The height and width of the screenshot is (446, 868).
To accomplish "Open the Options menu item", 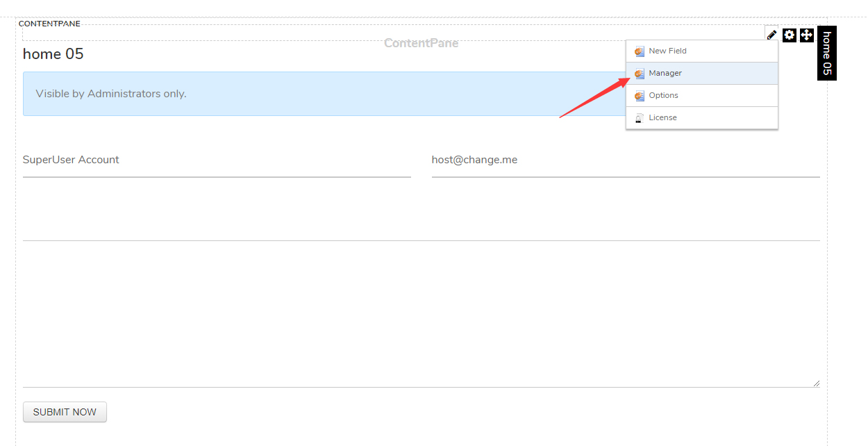I will (665, 95).
